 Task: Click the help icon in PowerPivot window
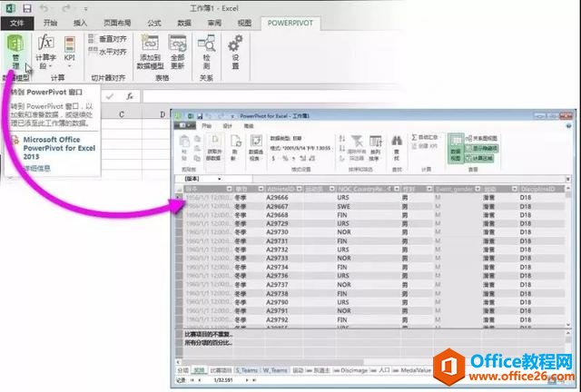(569, 126)
